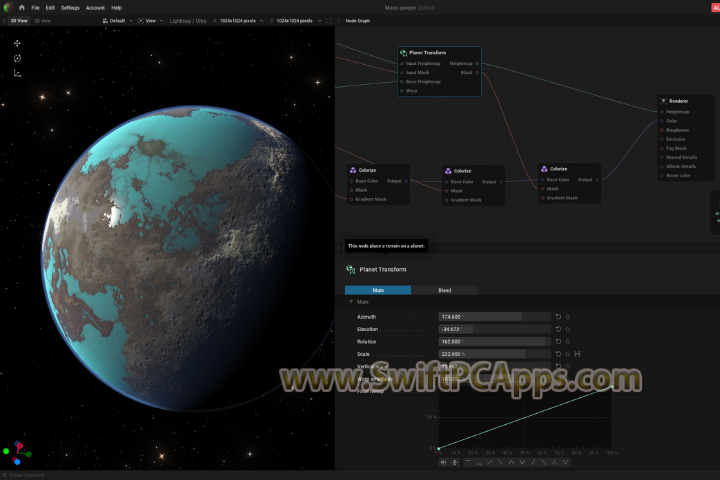Screen dimensions: 720x480
Task: Switch to the 2D View tab
Action: [x=43, y=21]
